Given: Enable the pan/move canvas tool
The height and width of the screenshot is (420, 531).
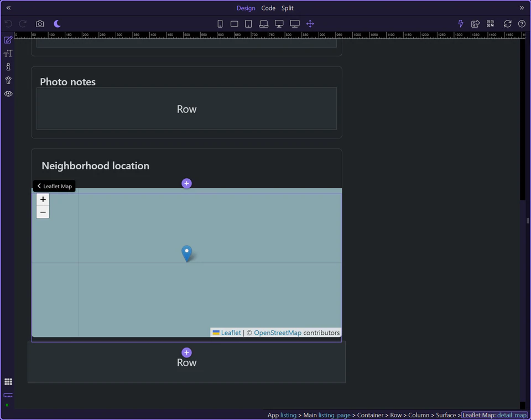Looking at the screenshot, I should [x=310, y=24].
